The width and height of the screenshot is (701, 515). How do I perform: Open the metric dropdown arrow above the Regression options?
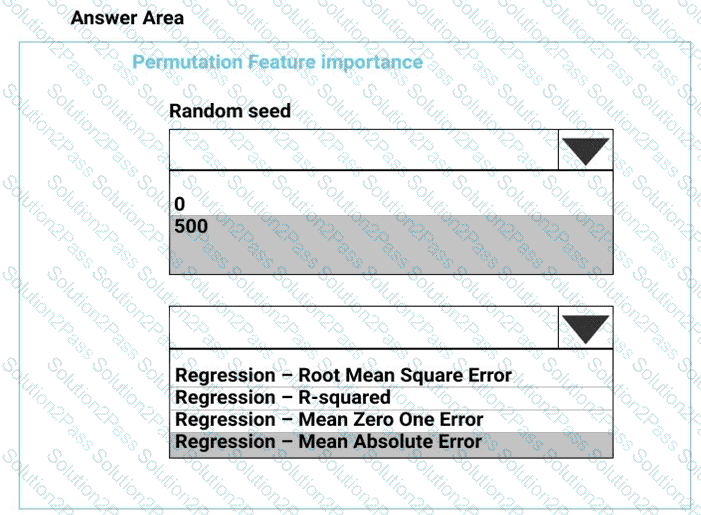click(x=586, y=328)
